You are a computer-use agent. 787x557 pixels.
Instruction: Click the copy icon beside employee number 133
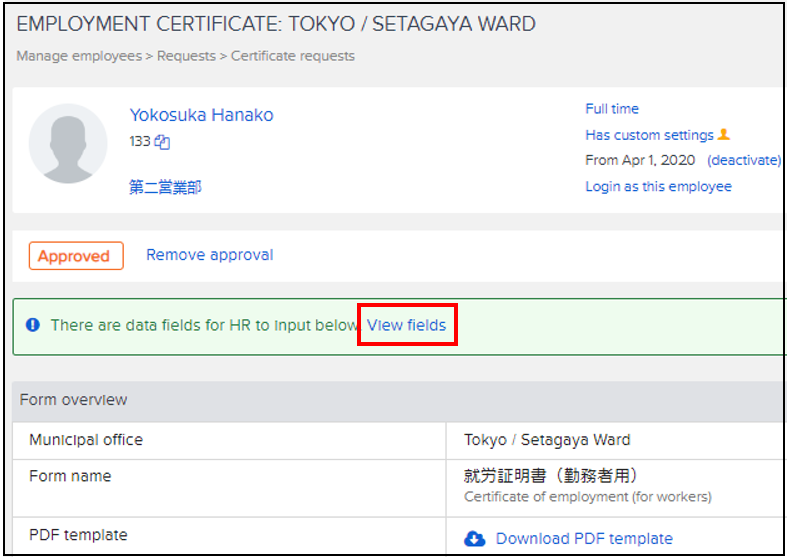pyautogui.click(x=163, y=143)
